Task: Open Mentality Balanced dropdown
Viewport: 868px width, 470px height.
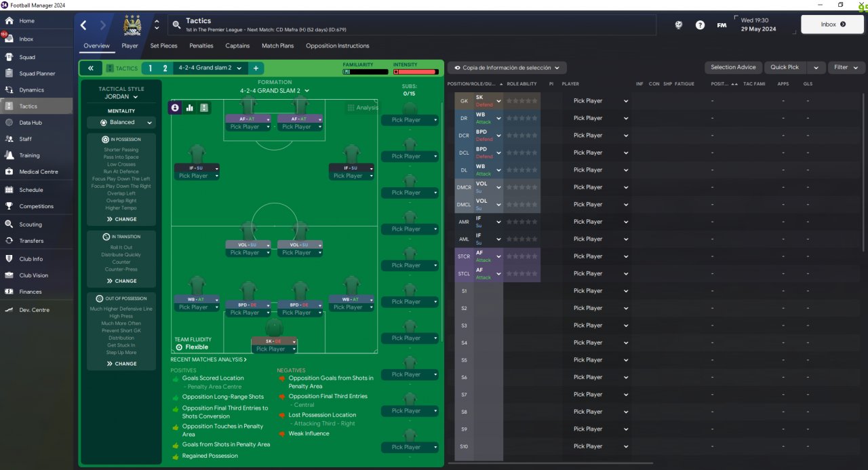Action: point(121,123)
